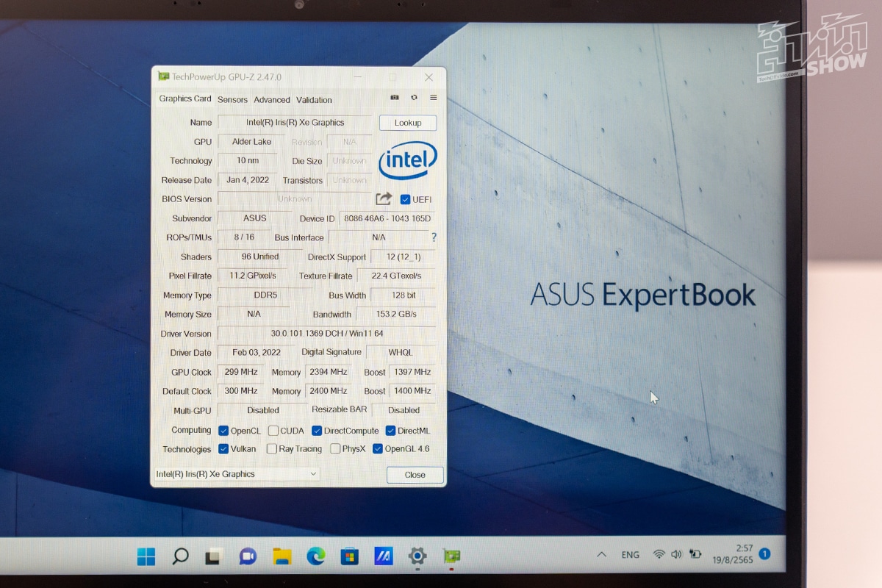Click the battery tray icon
The height and width of the screenshot is (588, 882).
(x=695, y=554)
